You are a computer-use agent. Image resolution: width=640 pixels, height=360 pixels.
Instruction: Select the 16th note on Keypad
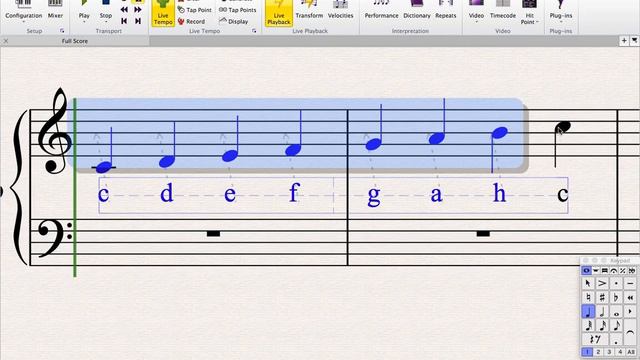click(x=602, y=325)
